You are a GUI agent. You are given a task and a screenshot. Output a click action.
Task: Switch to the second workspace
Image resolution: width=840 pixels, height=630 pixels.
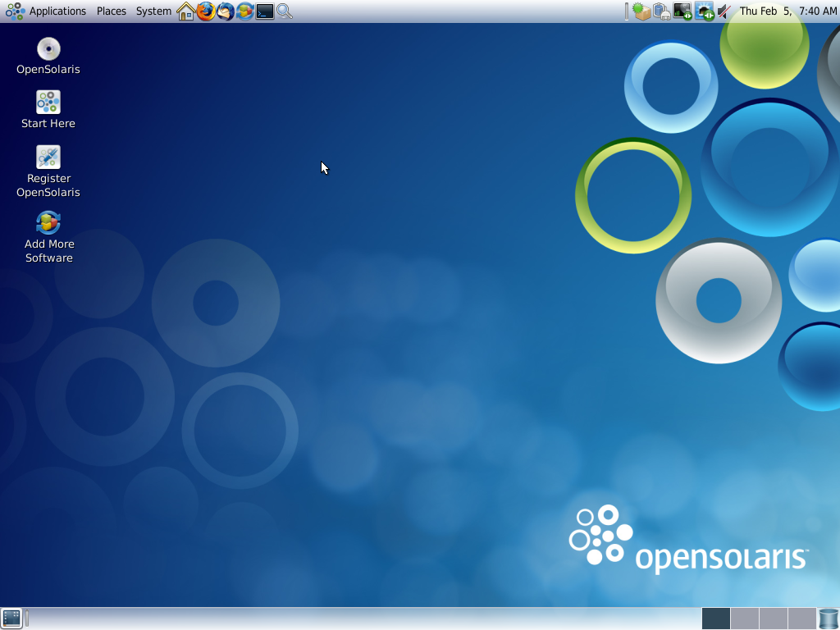(745, 619)
